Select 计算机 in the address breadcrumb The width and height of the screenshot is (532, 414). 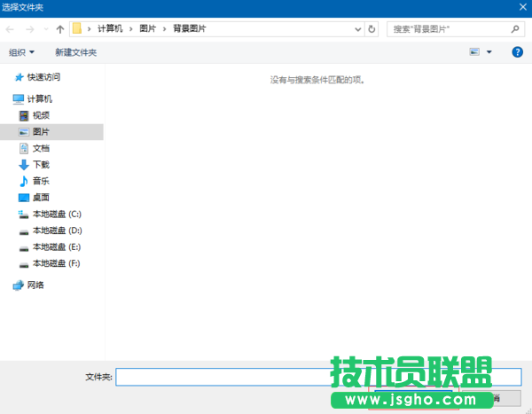point(110,29)
